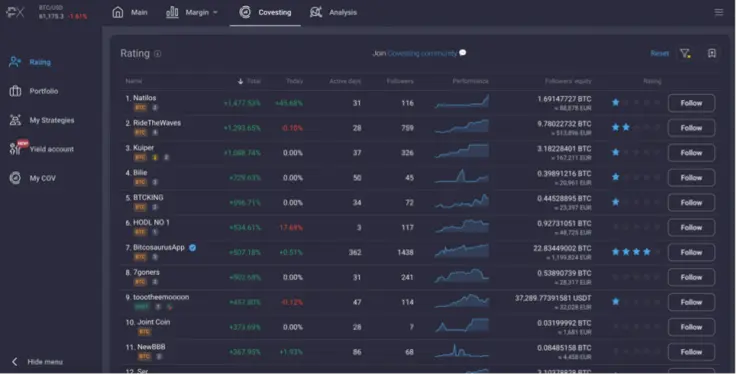This screenshot has height=375, width=737.
Task: Click RideTheWaves star rating
Action: (635, 127)
